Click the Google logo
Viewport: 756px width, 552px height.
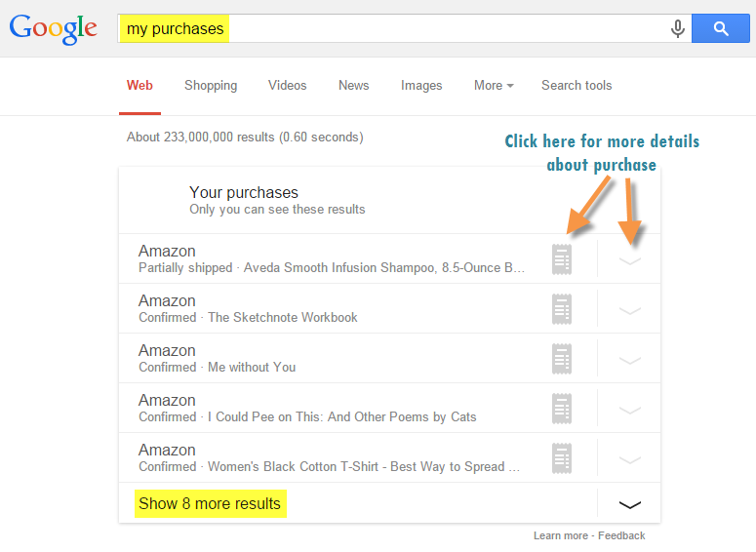pos(53,29)
